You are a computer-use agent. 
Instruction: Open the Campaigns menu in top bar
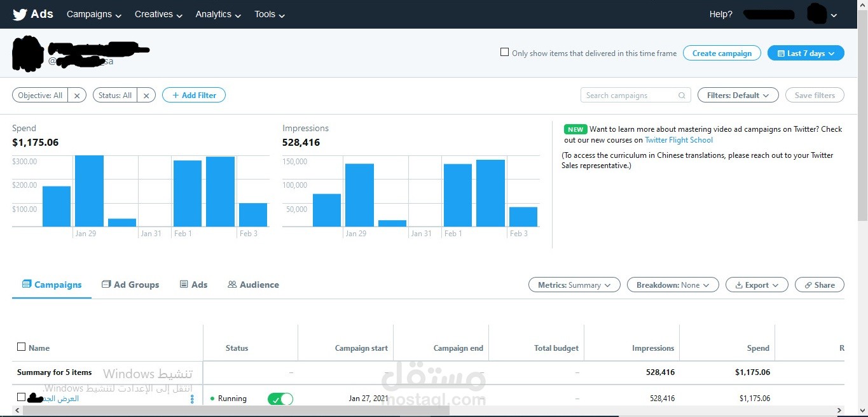coord(93,14)
